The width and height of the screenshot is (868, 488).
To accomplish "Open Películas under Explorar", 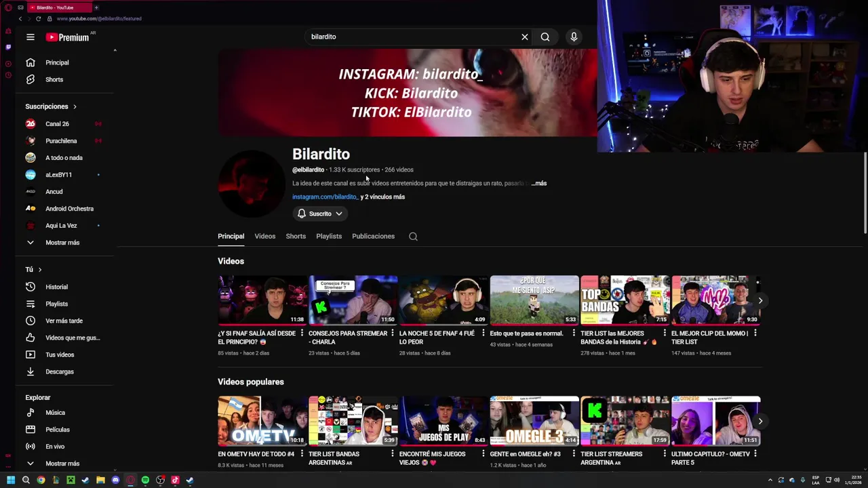I will coord(66,429).
